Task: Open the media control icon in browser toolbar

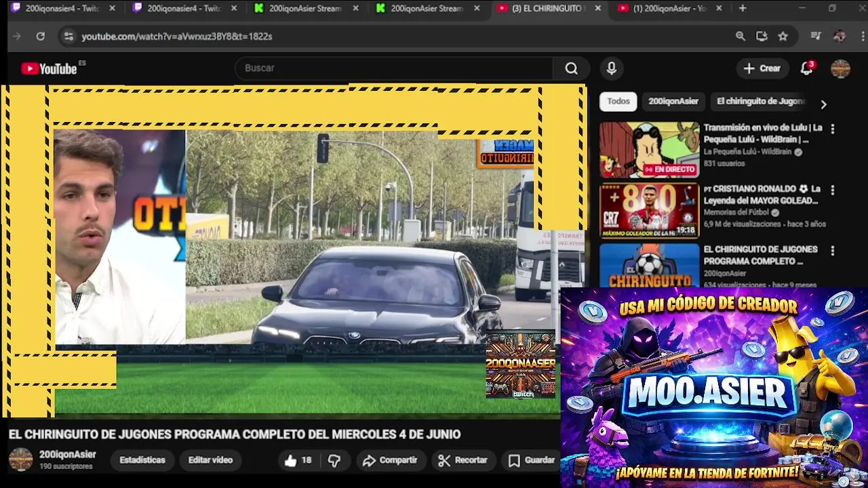Action: 816,36
